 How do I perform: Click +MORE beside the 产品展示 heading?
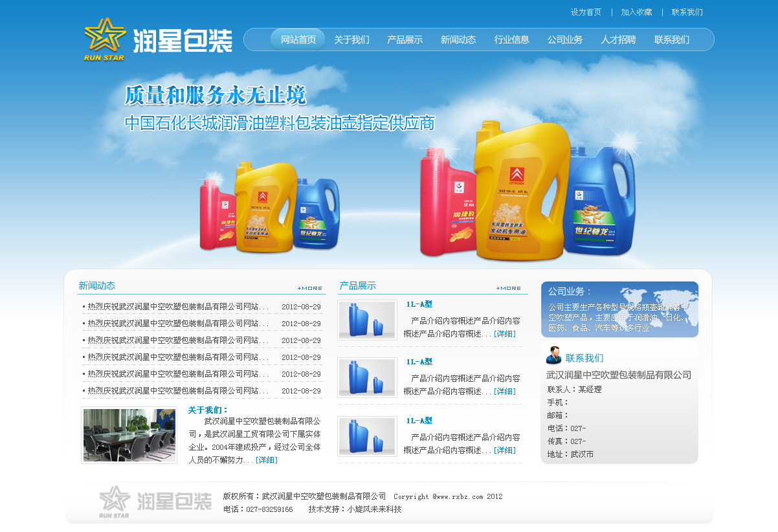point(509,288)
